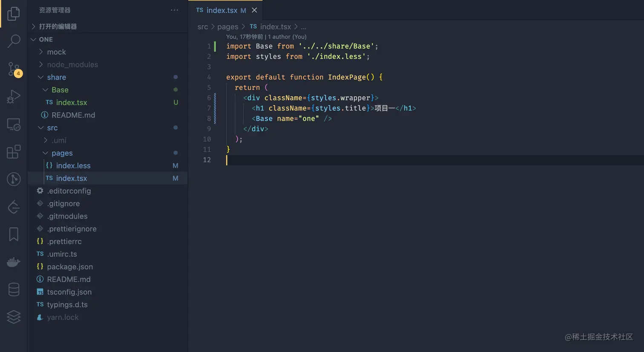The image size is (644, 352).
Task: Open the .gitmodules file
Action: (108, 216)
